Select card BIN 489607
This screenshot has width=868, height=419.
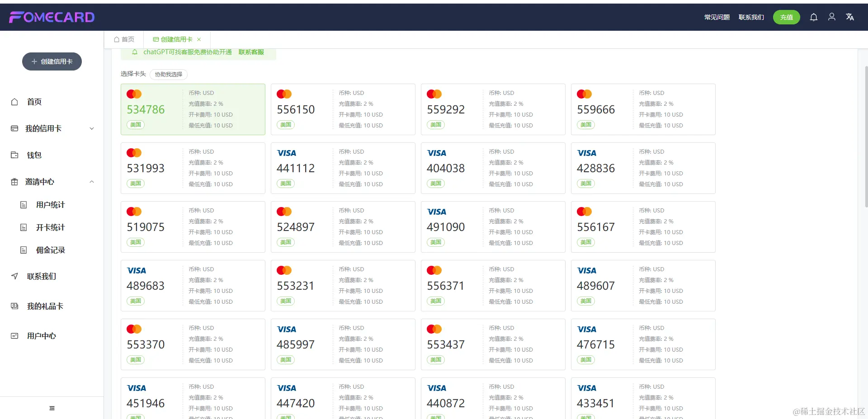[x=643, y=286]
